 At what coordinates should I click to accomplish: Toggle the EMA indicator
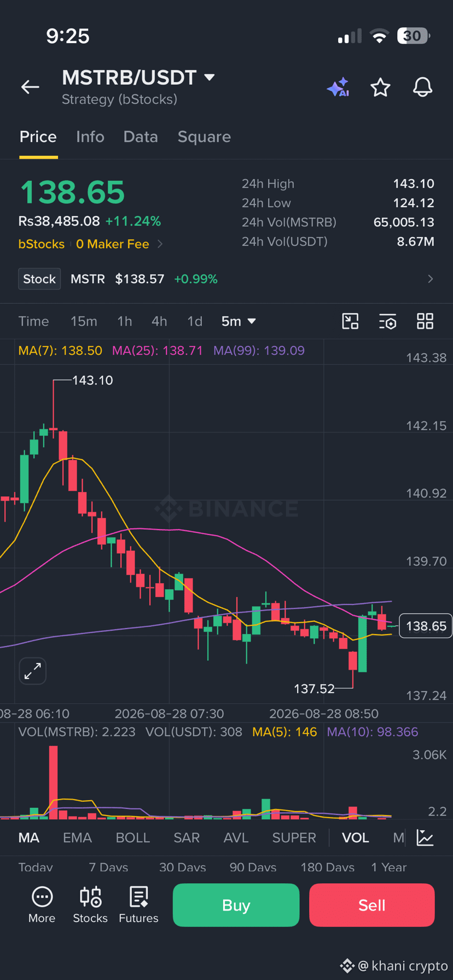pyautogui.click(x=77, y=838)
